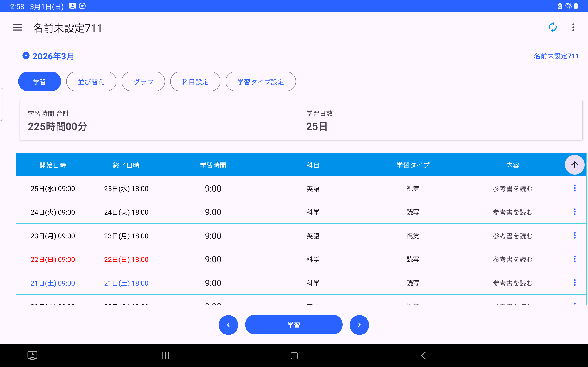Open options for 23日(月) study row
This screenshot has width=588, height=367.
tap(574, 235)
